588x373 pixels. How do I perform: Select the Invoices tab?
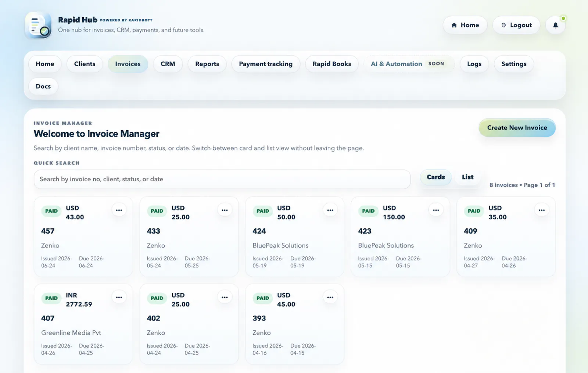[128, 64]
